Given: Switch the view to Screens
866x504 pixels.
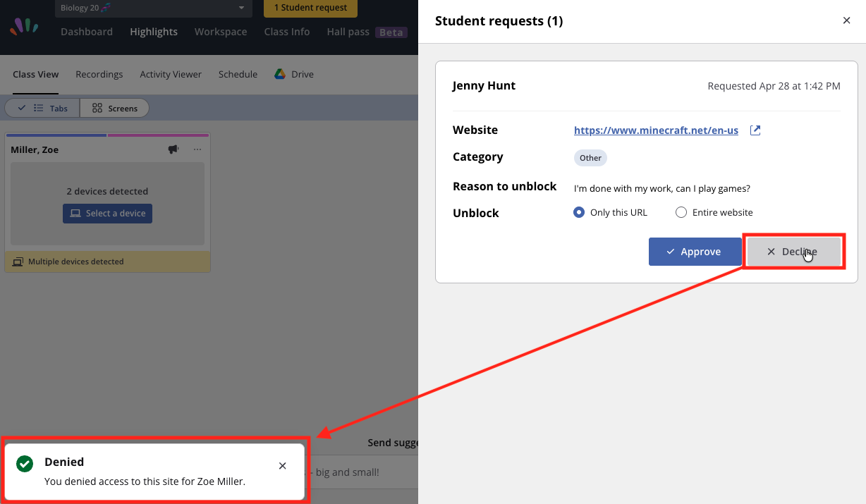Looking at the screenshot, I should click(x=115, y=109).
